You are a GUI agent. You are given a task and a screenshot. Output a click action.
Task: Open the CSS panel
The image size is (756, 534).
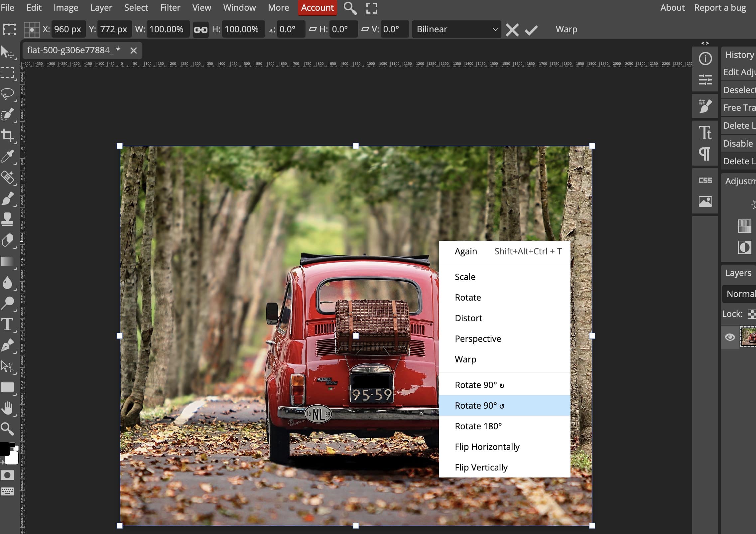click(705, 180)
